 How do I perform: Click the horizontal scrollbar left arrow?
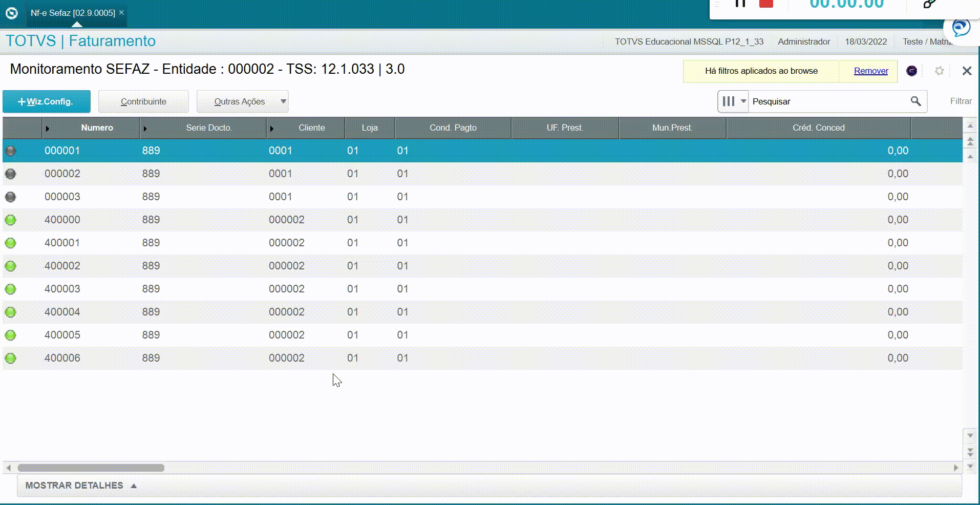coord(8,468)
